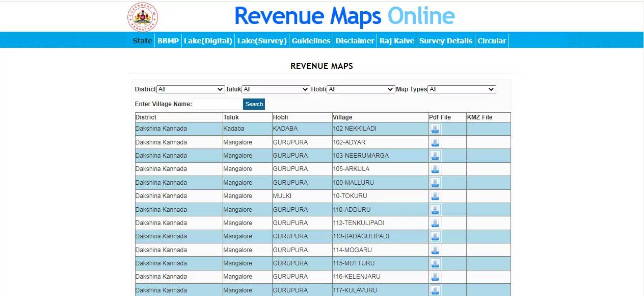Viewport: 644px width, 296px height.
Task: Download PDF map for 102-ADYAR village
Action: pyautogui.click(x=435, y=142)
